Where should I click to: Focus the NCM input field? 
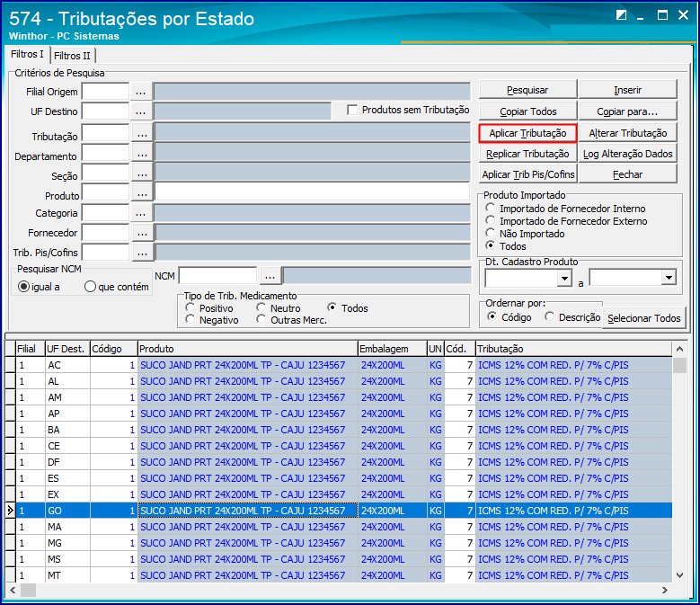click(x=217, y=275)
